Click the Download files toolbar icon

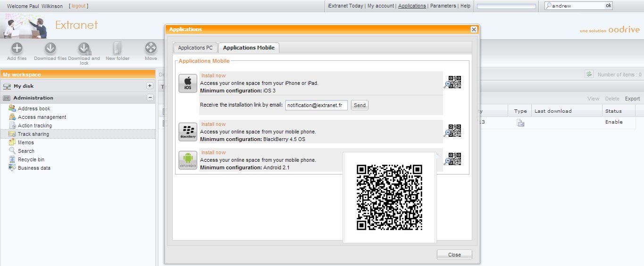coord(50,49)
